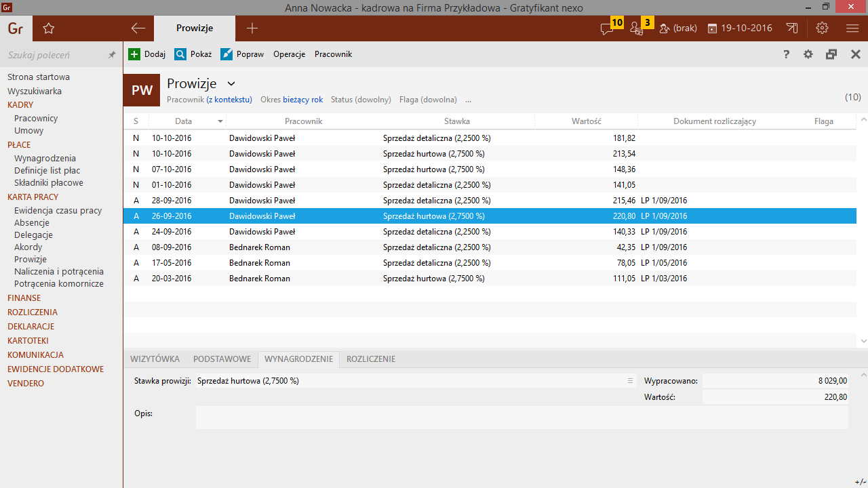Open help question mark icon
The image size is (868, 488).
(x=787, y=54)
